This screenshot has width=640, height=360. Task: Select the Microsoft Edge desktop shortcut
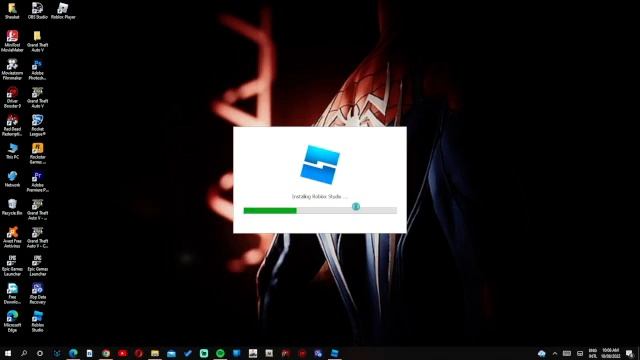[12, 322]
